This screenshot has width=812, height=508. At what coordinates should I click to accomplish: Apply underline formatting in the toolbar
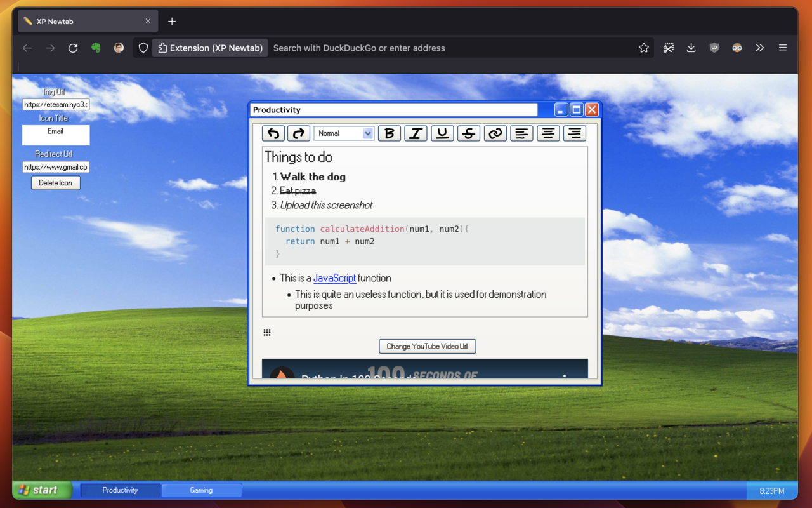(442, 133)
